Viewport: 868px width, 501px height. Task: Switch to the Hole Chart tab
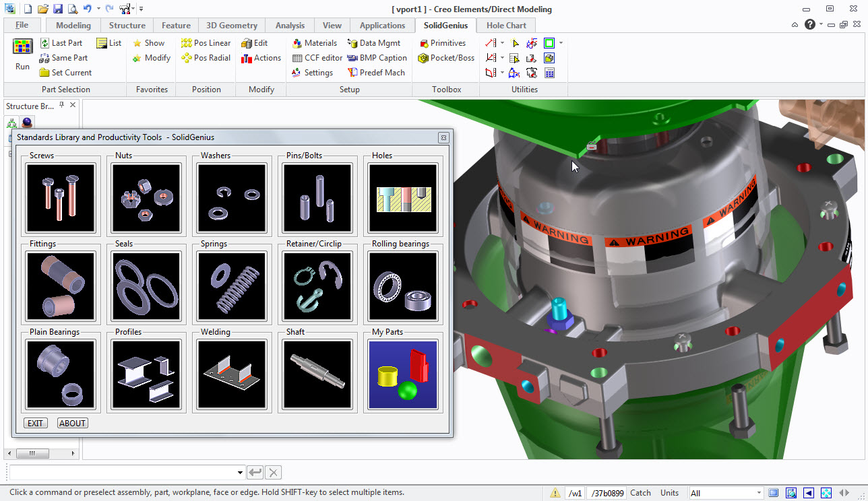coord(506,26)
